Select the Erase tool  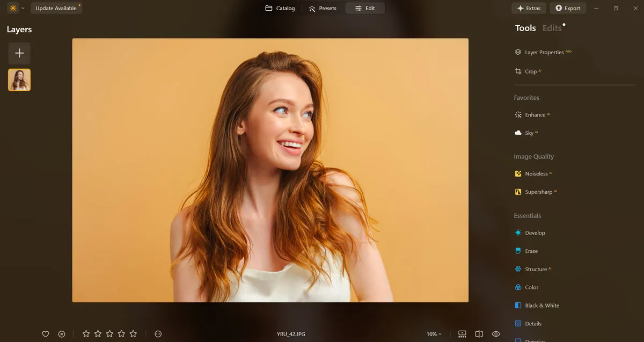pyautogui.click(x=531, y=251)
